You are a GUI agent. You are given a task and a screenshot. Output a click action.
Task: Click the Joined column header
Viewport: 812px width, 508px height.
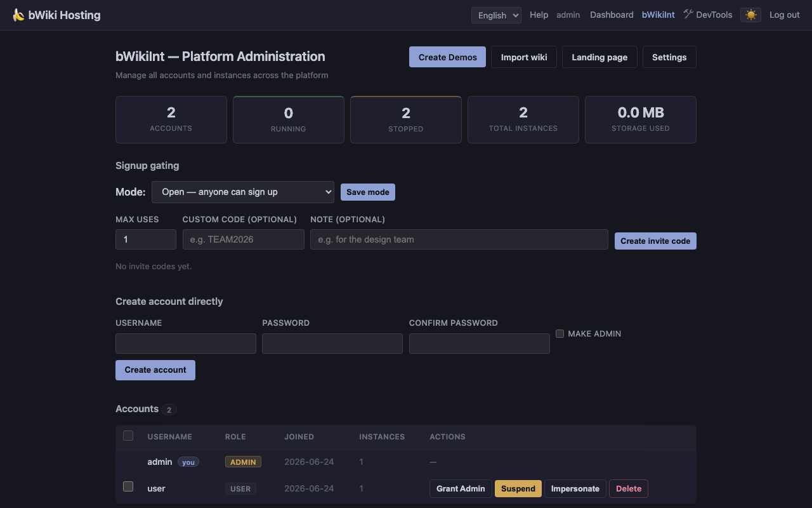299,437
